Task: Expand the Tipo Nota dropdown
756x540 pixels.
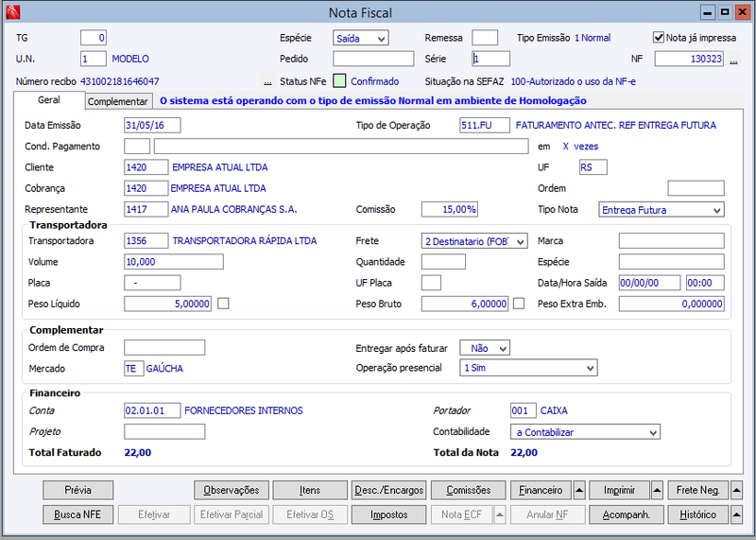Action: 661,210
